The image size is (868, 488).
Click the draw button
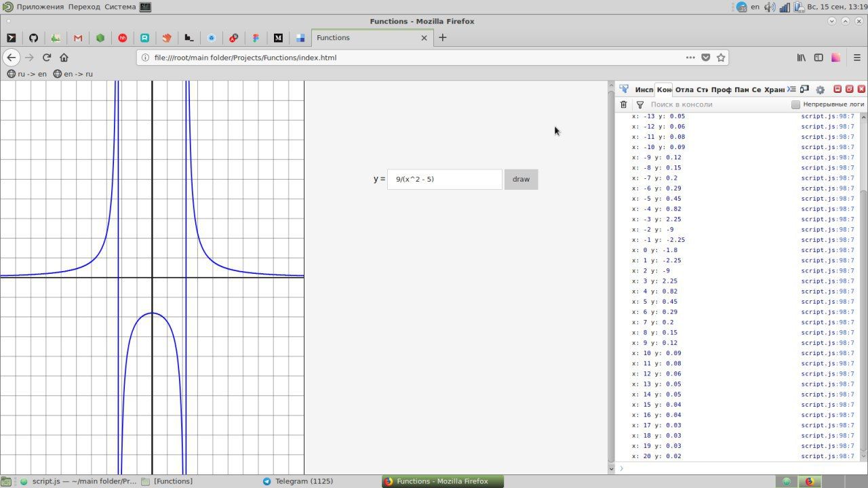[521, 179]
